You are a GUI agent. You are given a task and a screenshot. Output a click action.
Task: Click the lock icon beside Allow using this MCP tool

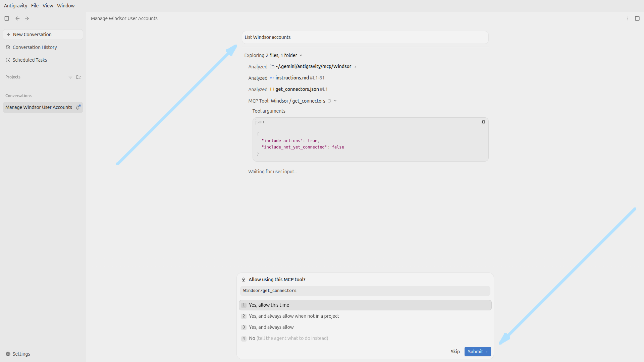point(244,280)
